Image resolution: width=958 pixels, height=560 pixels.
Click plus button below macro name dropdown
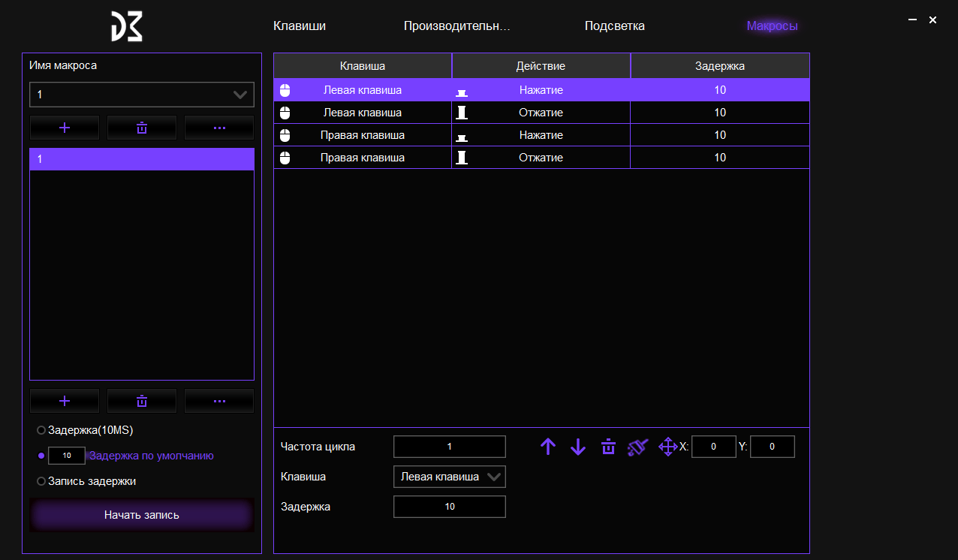pos(65,128)
